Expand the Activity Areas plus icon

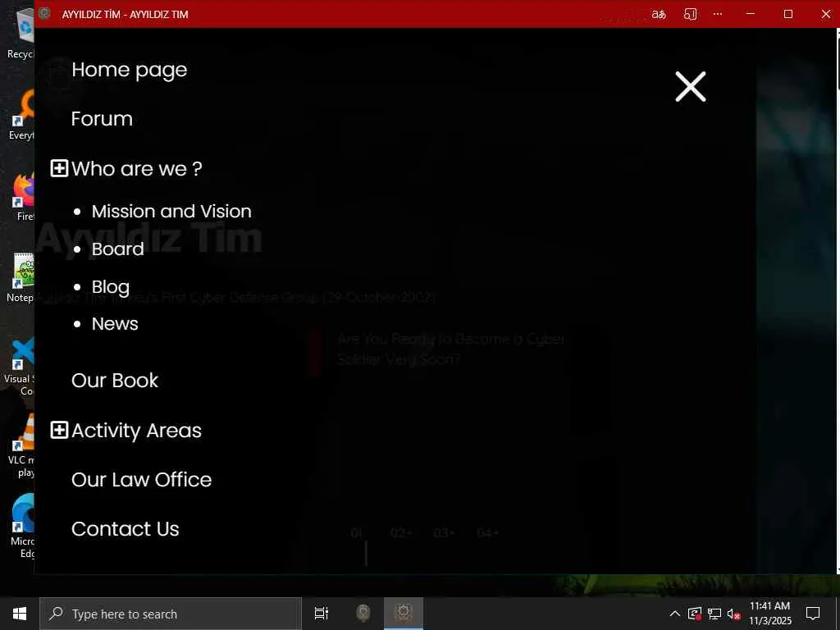pyautogui.click(x=59, y=430)
